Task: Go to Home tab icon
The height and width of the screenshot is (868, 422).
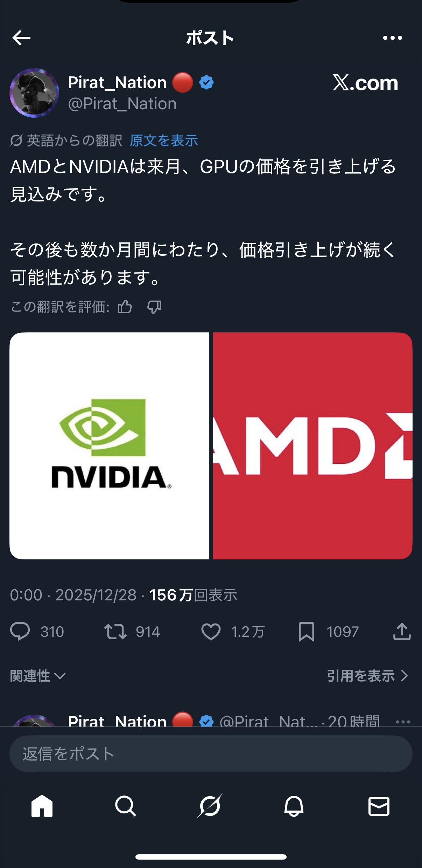Action: tap(42, 806)
